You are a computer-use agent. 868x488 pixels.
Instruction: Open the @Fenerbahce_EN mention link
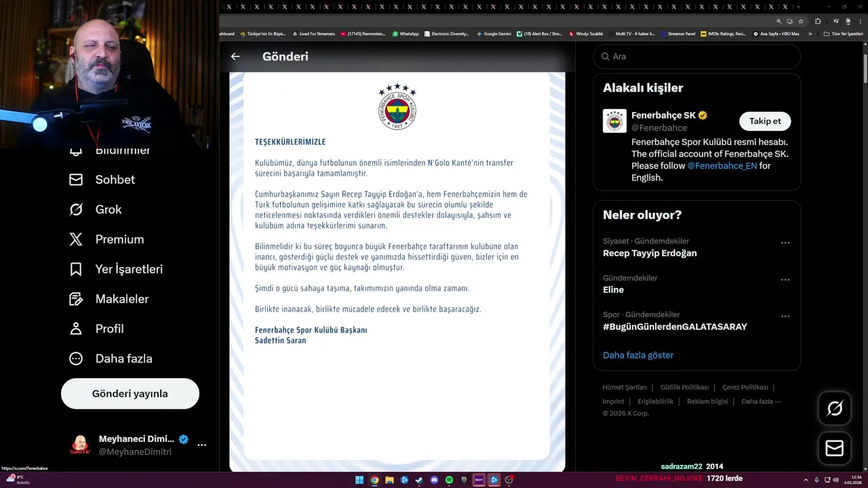[722, 166]
